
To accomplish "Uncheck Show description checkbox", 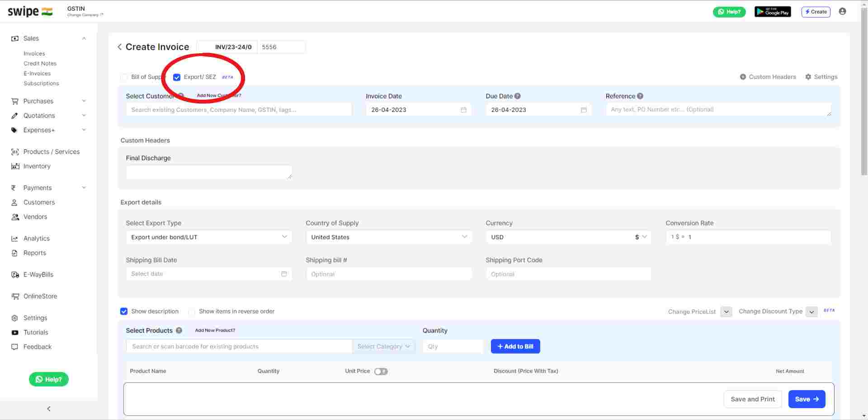I will 124,312.
